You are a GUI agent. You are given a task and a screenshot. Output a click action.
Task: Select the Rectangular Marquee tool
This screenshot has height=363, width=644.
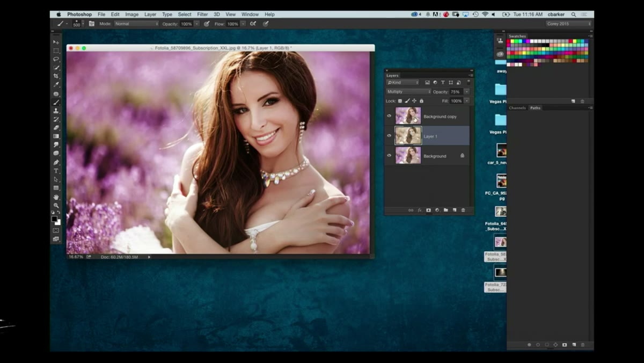coord(56,50)
